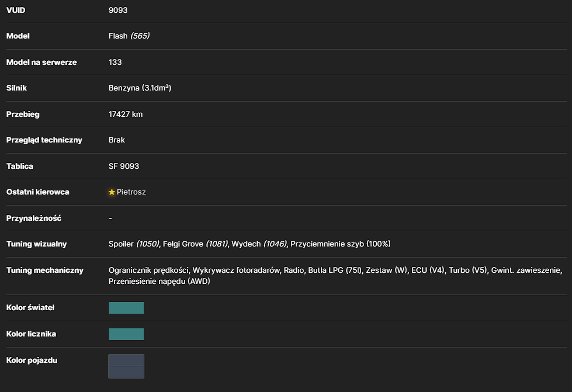Screen dimensions: 572x392
Task: Click the Radio tuning entry
Action: point(294,270)
